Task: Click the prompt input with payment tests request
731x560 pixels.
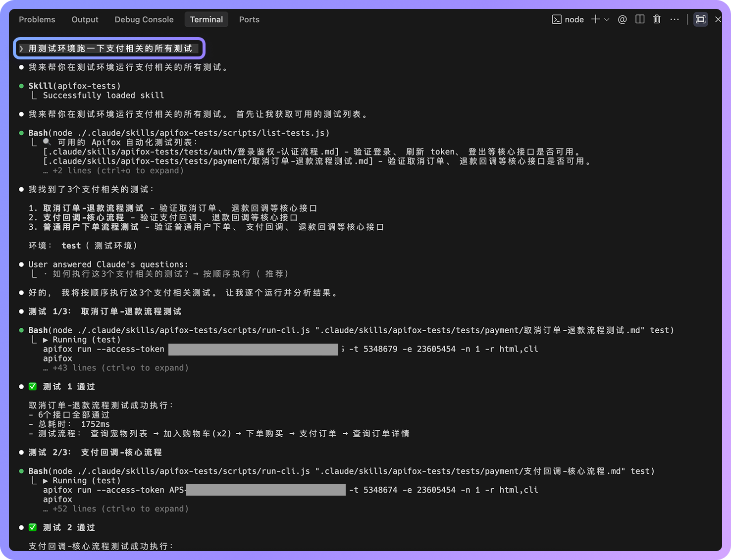Action: pyautogui.click(x=110, y=49)
